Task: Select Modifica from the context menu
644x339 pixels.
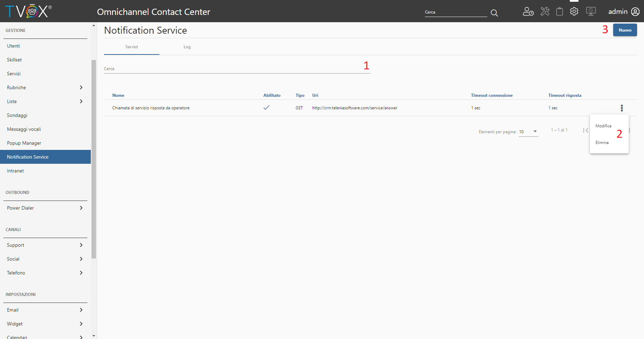Action: coord(603,126)
